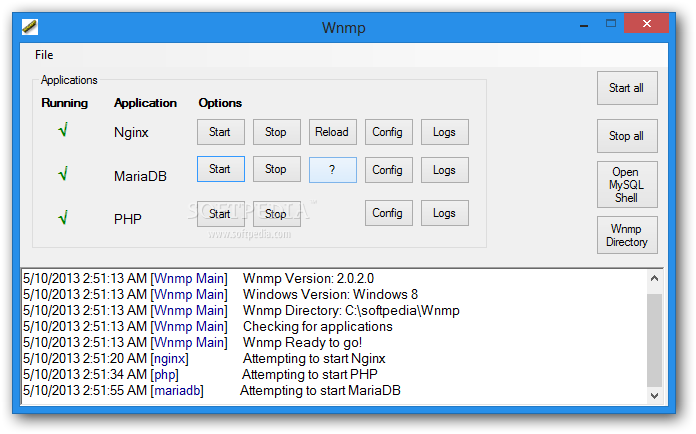Stop the PHP process
This screenshot has height=434, width=696.
coord(277,213)
